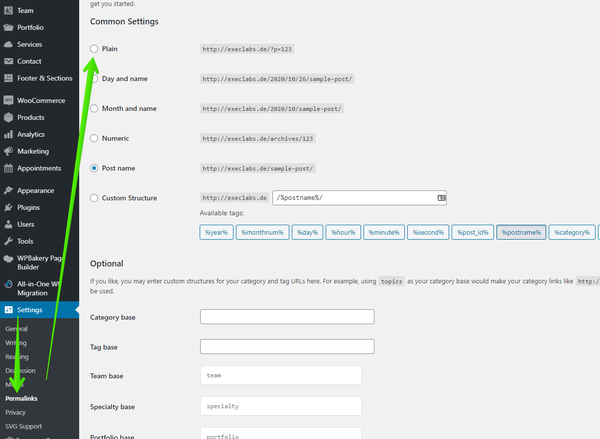Click the Team base input field
600x439 pixels.
[281, 375]
